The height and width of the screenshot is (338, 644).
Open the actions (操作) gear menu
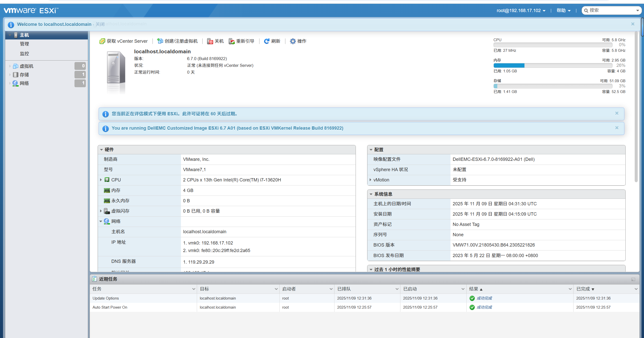293,41
